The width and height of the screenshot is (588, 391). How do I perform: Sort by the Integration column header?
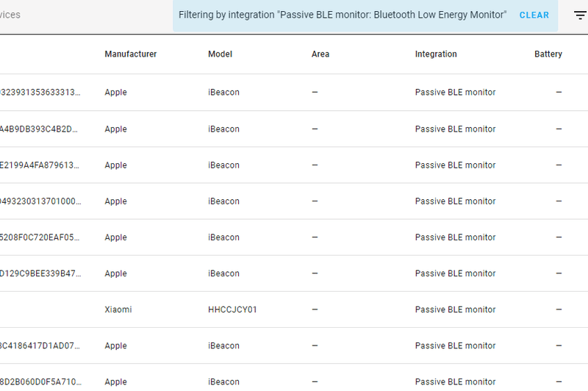coord(436,54)
